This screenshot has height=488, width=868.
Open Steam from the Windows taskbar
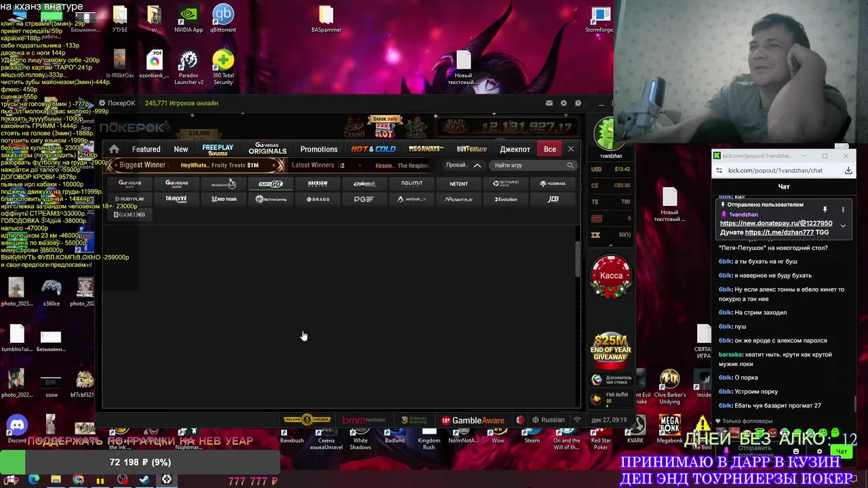[144, 480]
